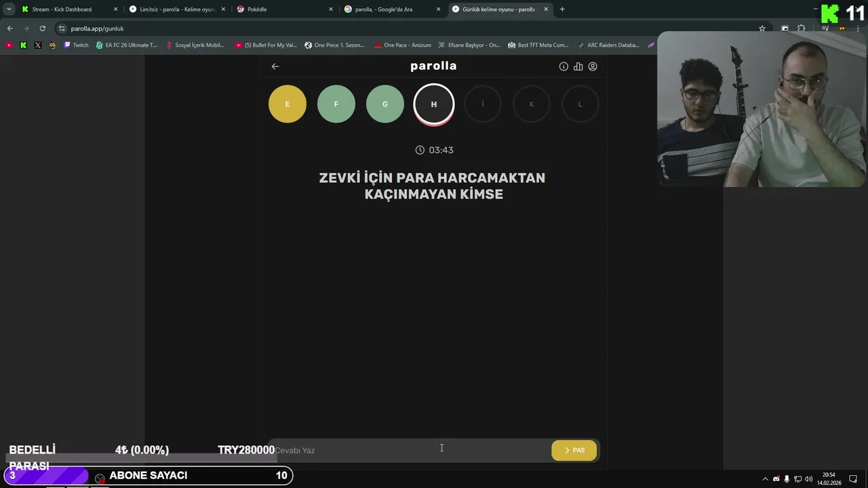Open the notification center icon

(x=854, y=479)
